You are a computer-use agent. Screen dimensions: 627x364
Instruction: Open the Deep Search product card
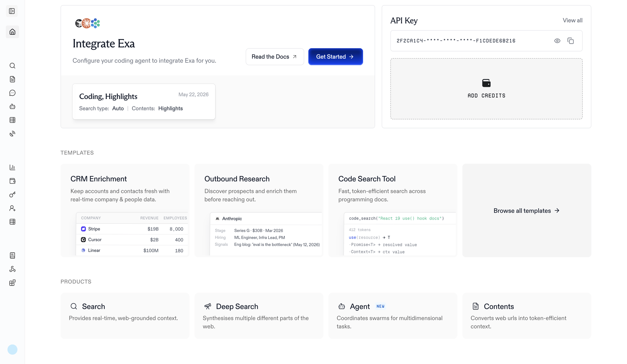pos(259,316)
